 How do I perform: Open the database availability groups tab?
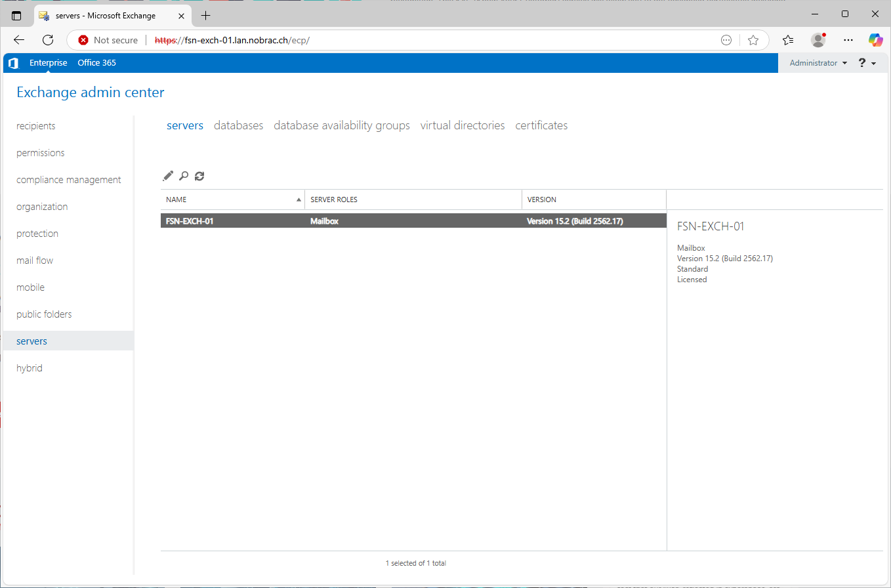342,125
